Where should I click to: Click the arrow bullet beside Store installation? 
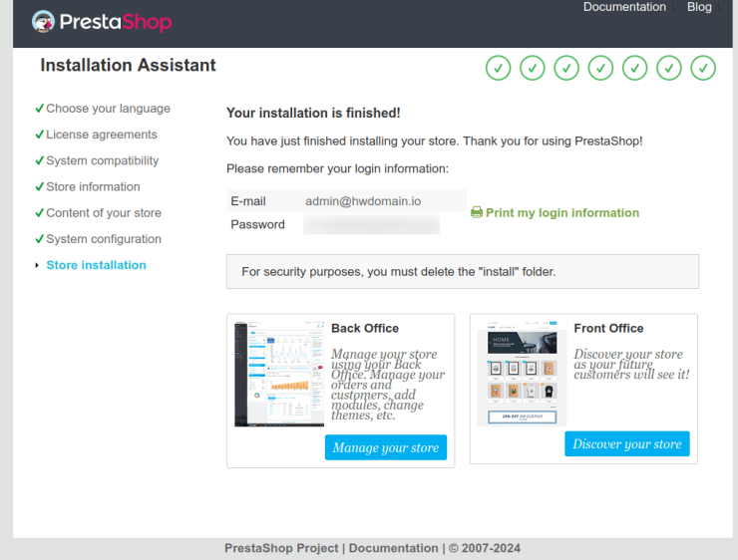[37, 266]
